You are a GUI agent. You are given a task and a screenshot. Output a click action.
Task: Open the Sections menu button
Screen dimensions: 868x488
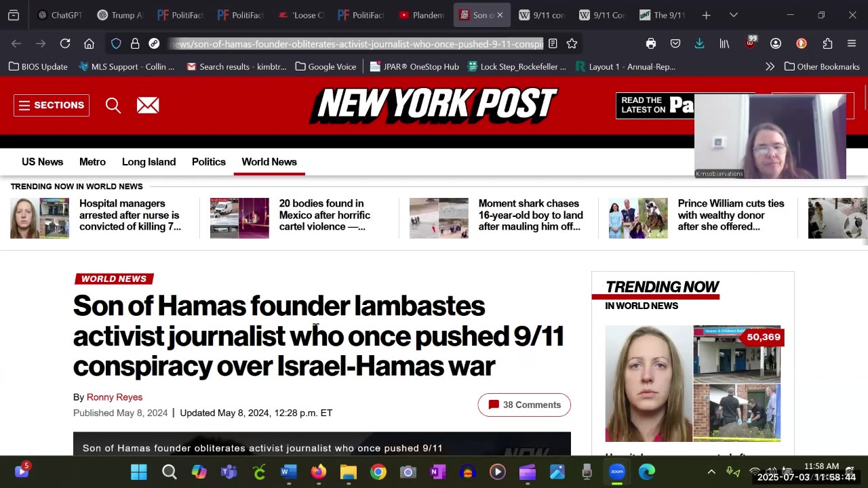coord(52,105)
